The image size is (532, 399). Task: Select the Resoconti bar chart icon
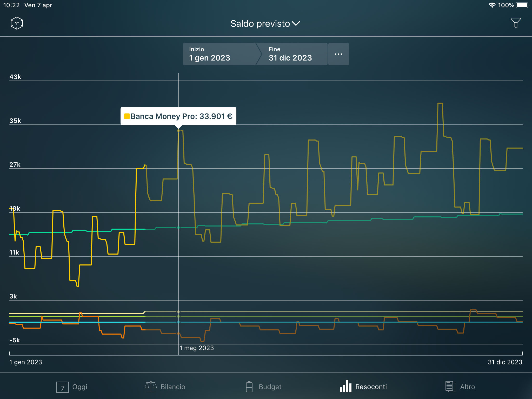click(345, 387)
